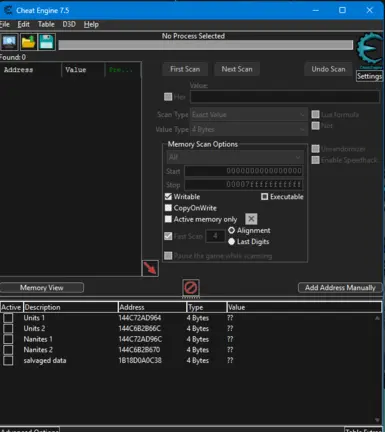Select address 144C6B2B66C

(x=140, y=328)
